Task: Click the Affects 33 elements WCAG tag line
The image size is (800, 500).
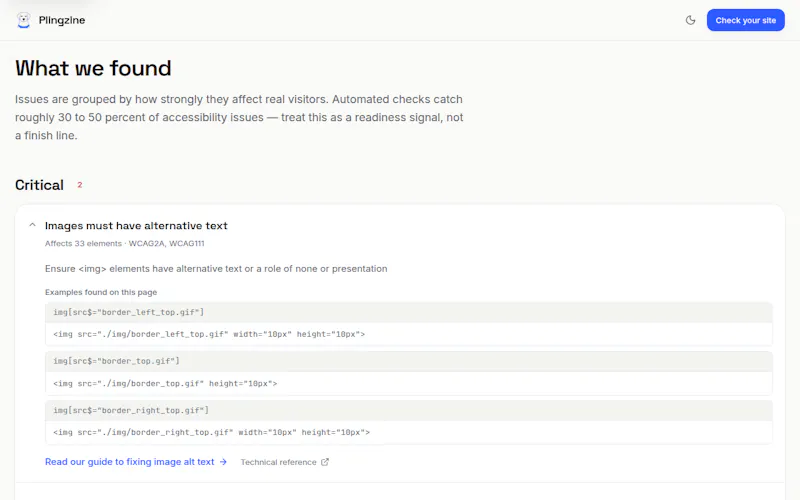Action: tap(124, 243)
